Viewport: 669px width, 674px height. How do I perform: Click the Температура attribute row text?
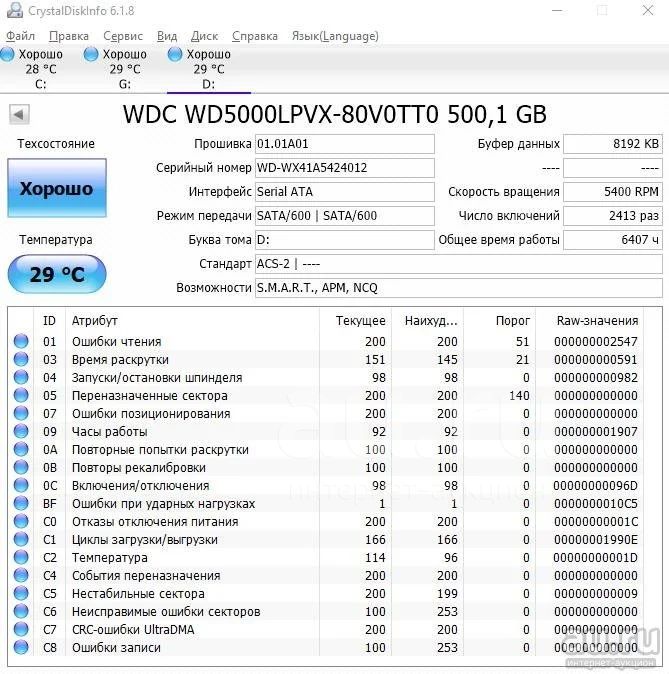tap(110, 558)
